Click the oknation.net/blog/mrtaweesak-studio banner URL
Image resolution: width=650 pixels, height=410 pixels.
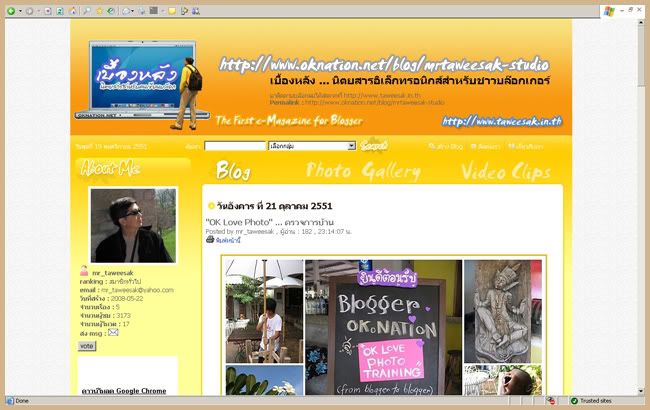pos(384,64)
